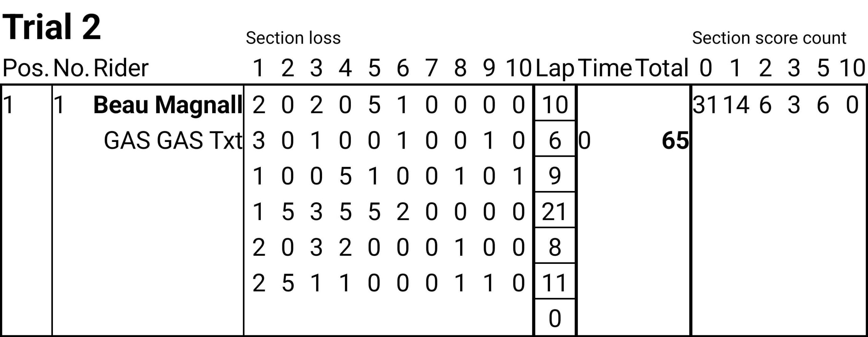This screenshot has height=337, width=868.
Task: Click the lap score cell showing 8
Action: [x=555, y=246]
